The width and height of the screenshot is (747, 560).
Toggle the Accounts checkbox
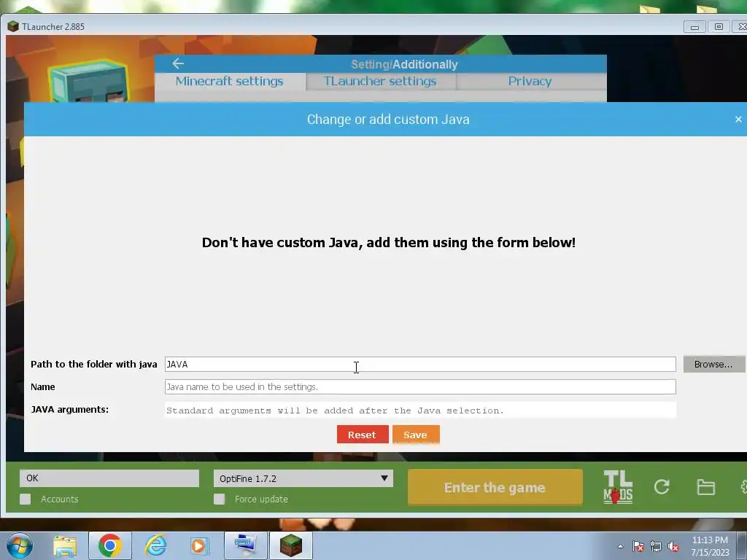26,499
